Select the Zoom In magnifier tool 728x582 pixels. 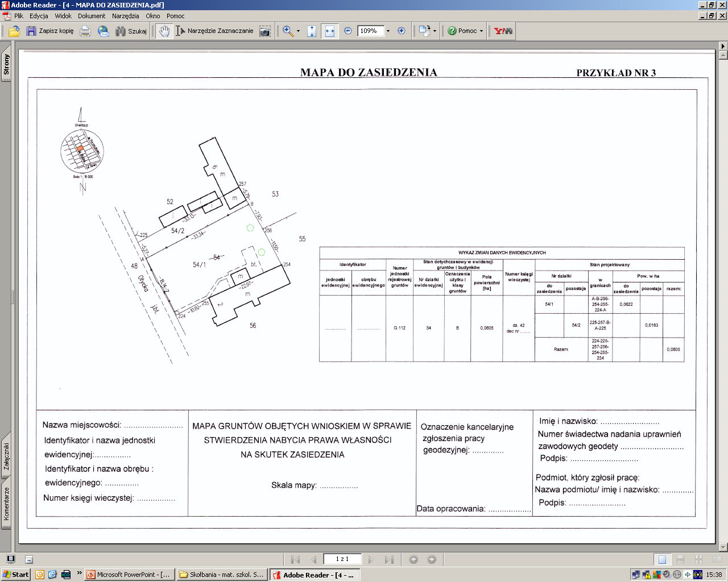point(288,31)
